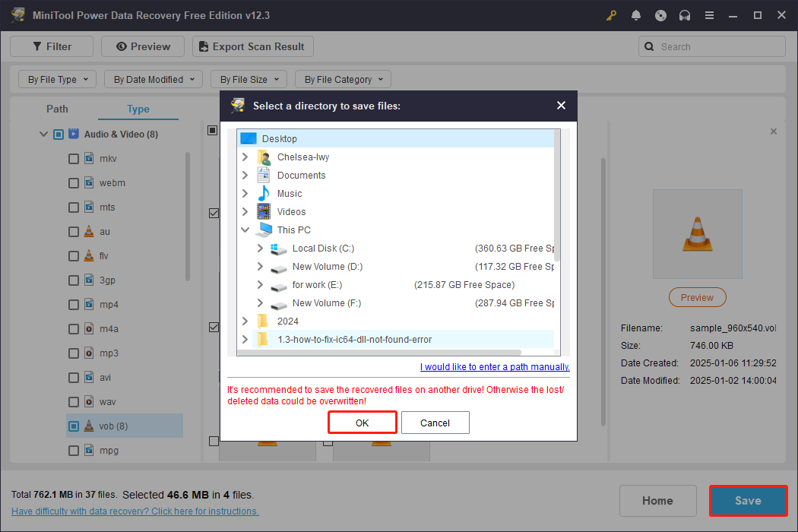Collapse the Audio & Video tree node
This screenshot has width=798, height=532.
tap(44, 135)
